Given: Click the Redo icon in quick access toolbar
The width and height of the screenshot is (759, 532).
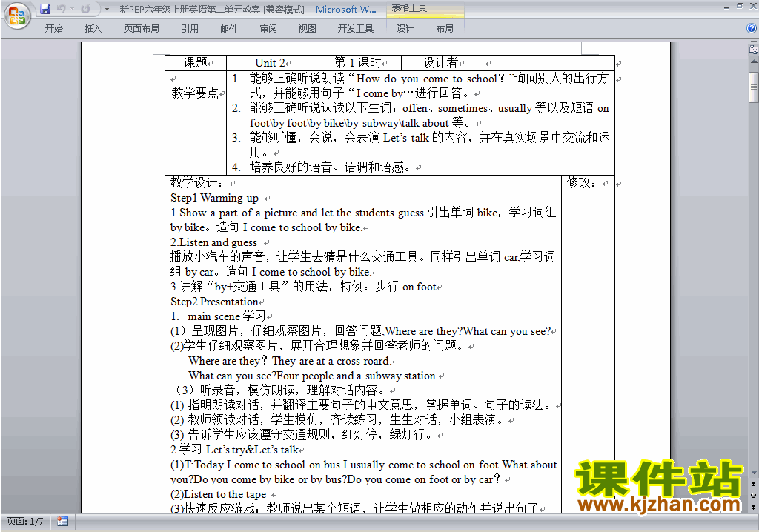Looking at the screenshot, I should pyautogui.click(x=86, y=9).
